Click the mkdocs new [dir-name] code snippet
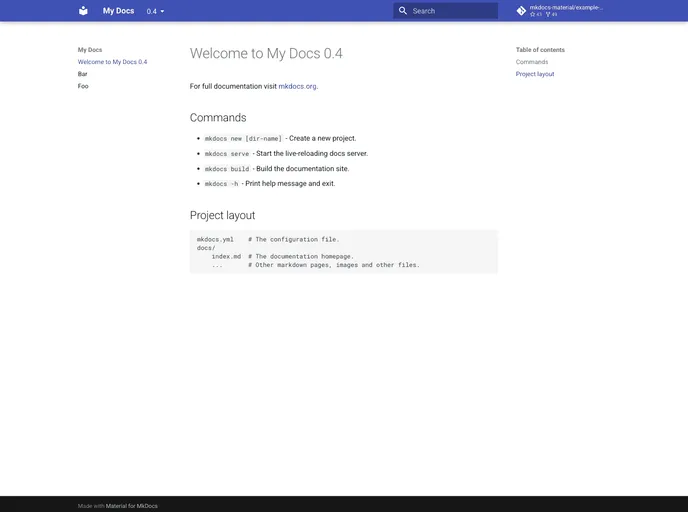This screenshot has width=688, height=512. (x=243, y=139)
